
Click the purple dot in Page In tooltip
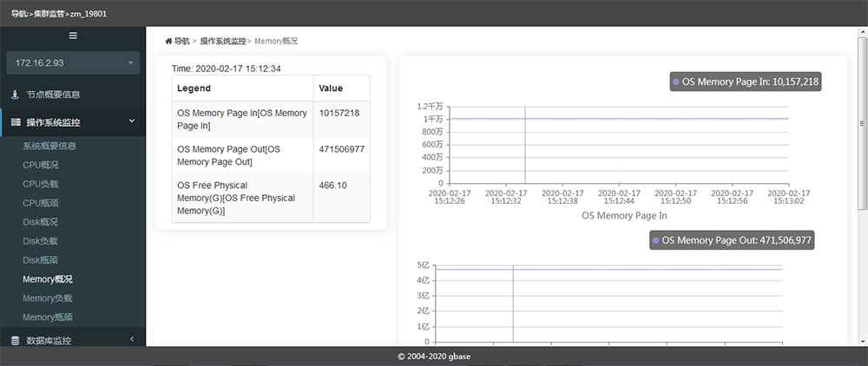[x=676, y=82]
